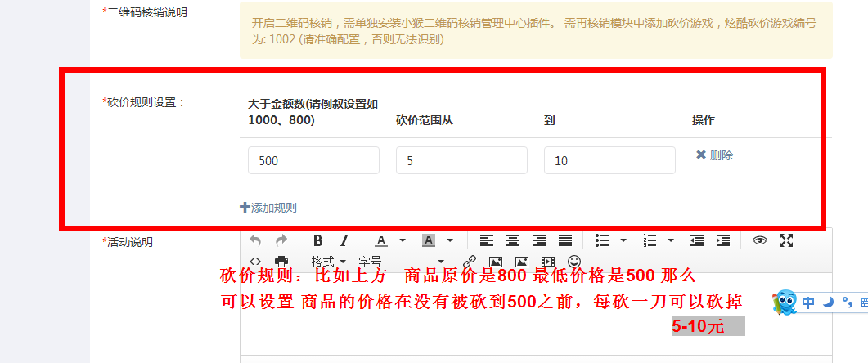868x363 pixels.
Task: Insert video with film icon
Action: click(548, 261)
